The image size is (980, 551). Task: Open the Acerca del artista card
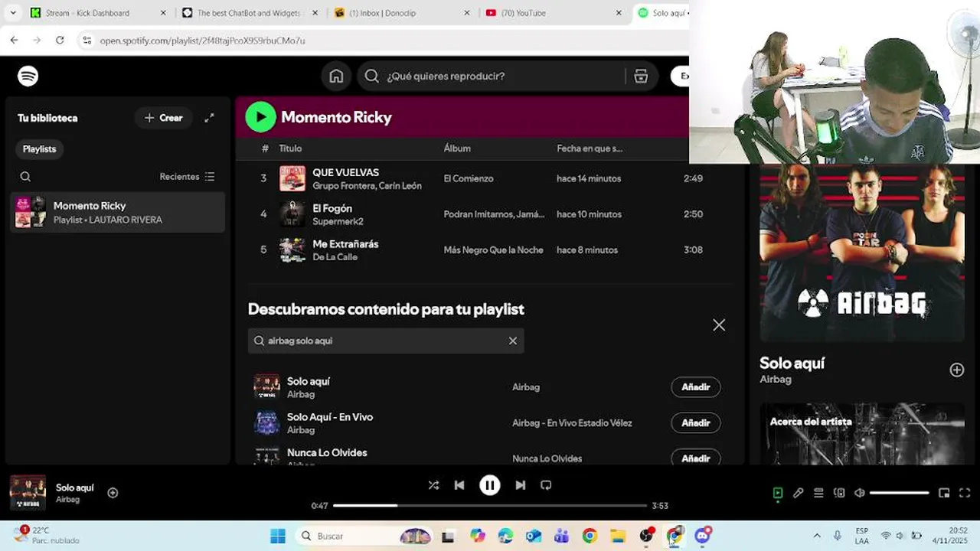click(x=862, y=433)
